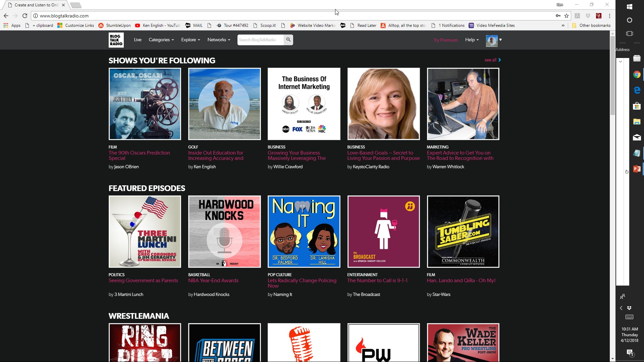Click the Dropbox tray icon
Screen dimensions: 644x362
629,308
